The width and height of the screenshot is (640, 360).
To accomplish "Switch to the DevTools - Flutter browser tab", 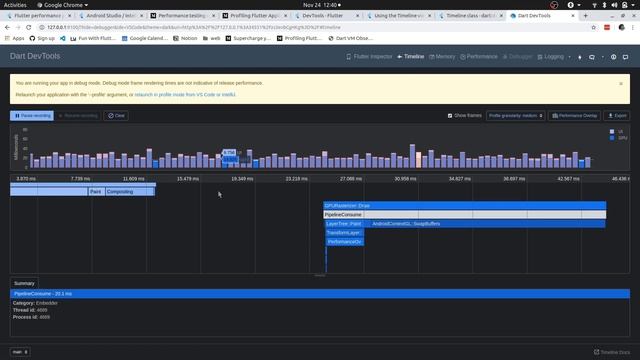I will (x=327, y=16).
